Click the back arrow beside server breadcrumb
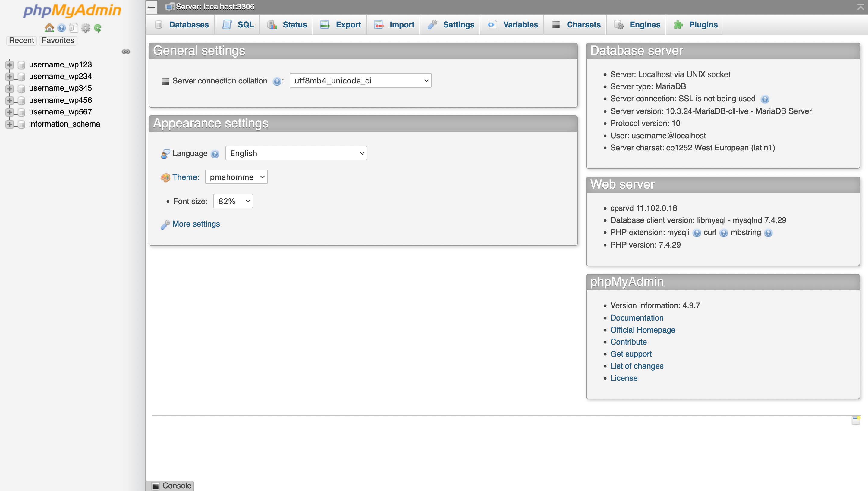This screenshot has height=491, width=868. (152, 7)
